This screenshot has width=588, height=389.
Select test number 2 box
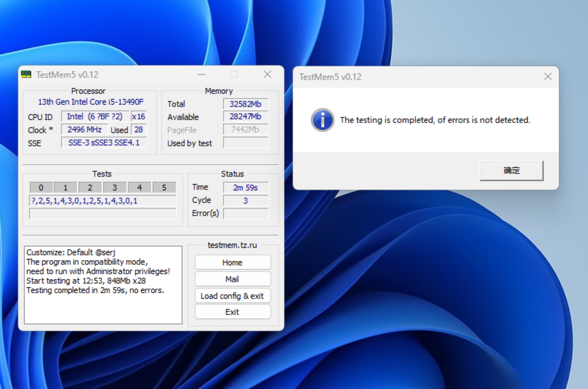coord(90,188)
